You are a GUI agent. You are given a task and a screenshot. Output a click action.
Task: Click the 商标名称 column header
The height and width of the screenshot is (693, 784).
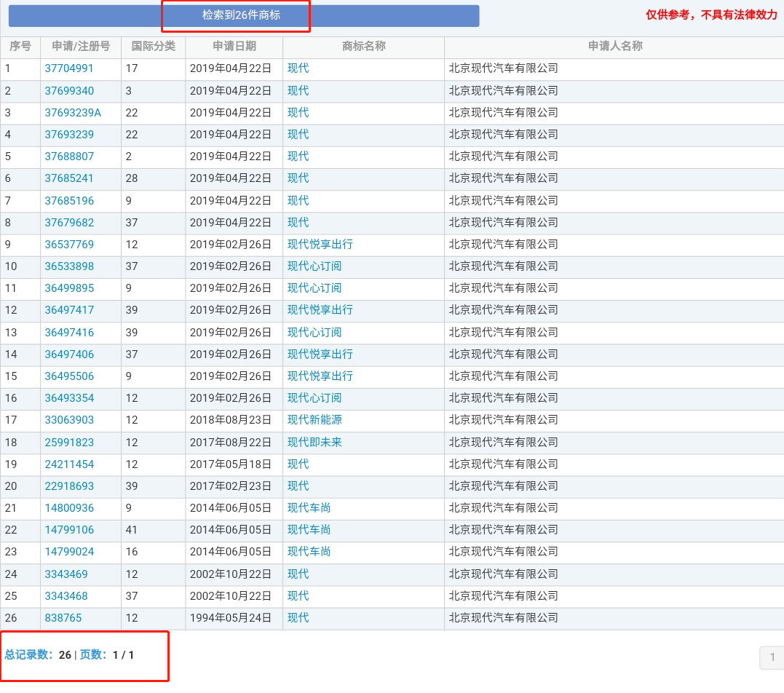363,47
